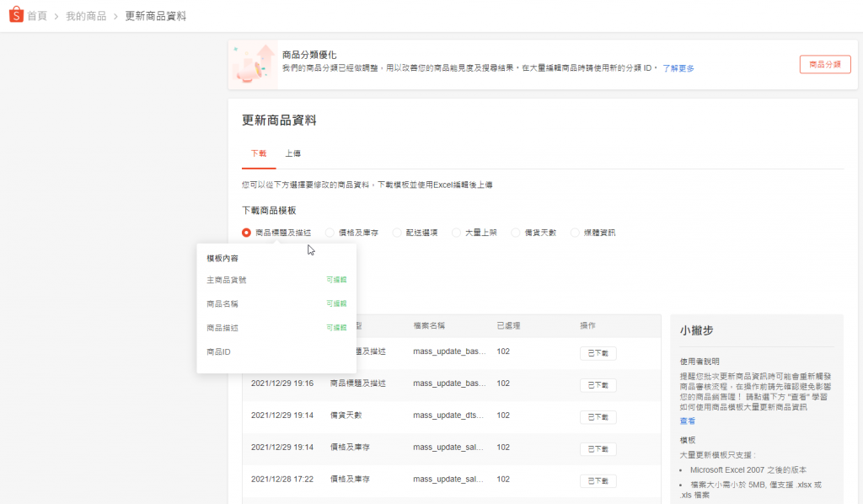This screenshot has height=504, width=863.
Task: Click 商品名稱 row in template popup
Action: [276, 303]
